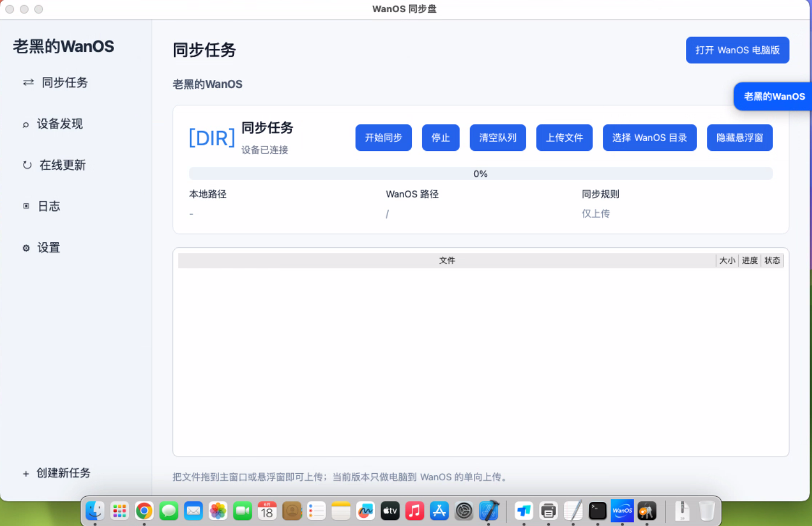Click the 老黑的WanOS floating widget
The height and width of the screenshot is (526, 812).
pos(773,96)
